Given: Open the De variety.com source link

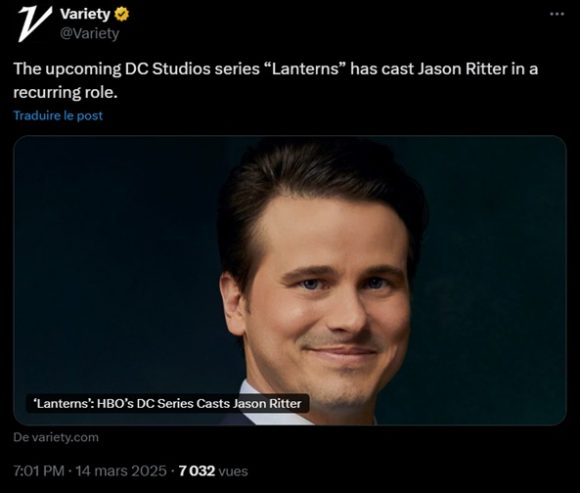Looking at the screenshot, I should coord(56,437).
